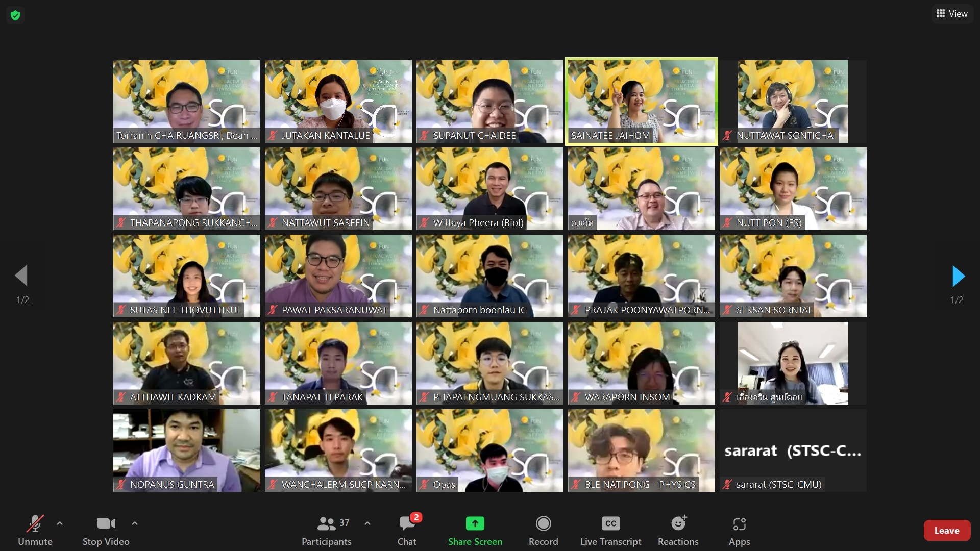Click the Share Screen icon

[x=475, y=524]
